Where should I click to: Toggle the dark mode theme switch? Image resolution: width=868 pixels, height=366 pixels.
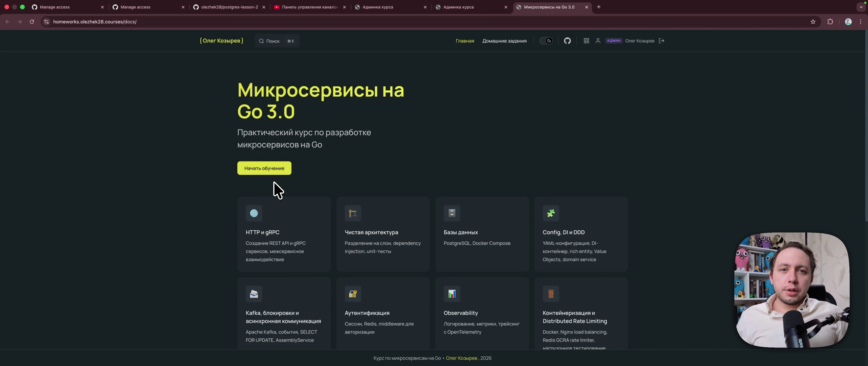coord(546,41)
